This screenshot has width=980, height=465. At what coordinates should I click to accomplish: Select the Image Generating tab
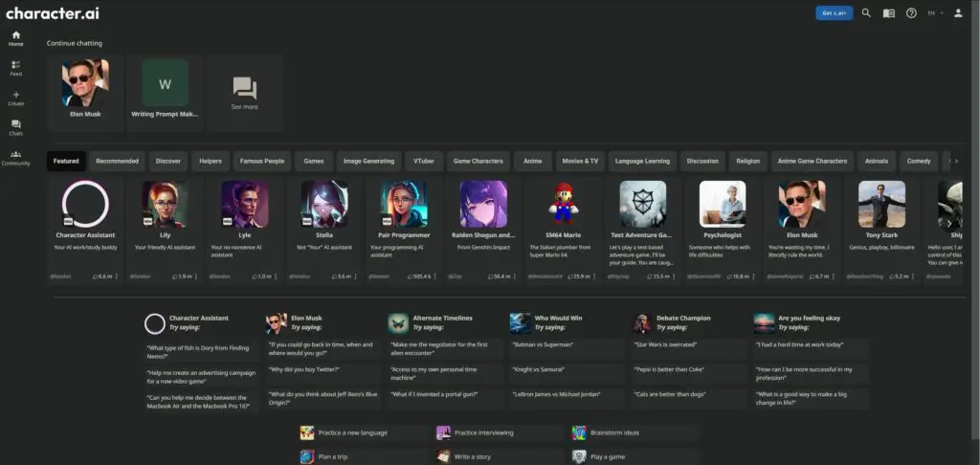[x=368, y=161]
